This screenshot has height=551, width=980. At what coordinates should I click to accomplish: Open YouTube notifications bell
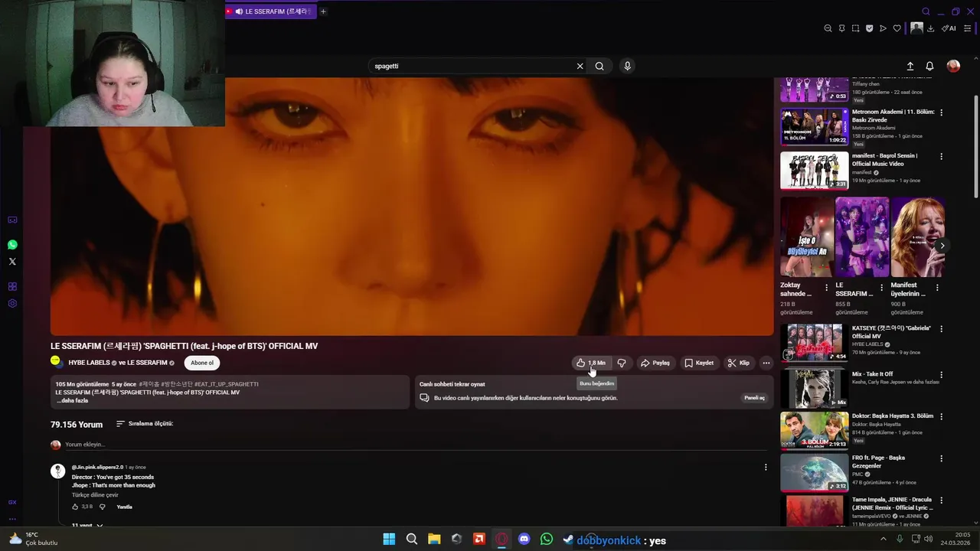pos(929,66)
